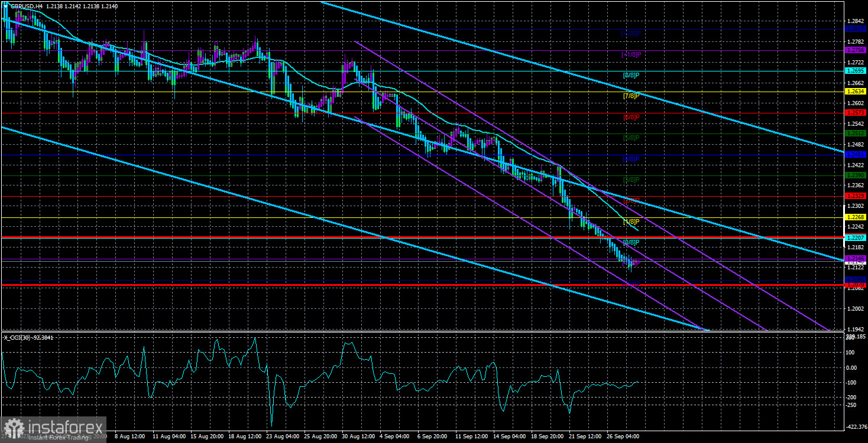Image resolution: width=868 pixels, height=443 pixels.
Task: Click the 14 Sep 04:00 time label
Action: 510,437
